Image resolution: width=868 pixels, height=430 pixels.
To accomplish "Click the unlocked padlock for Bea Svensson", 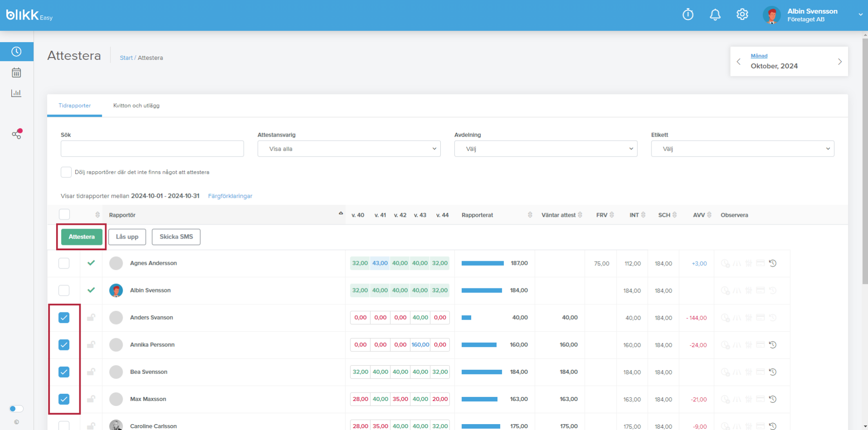I will coord(91,372).
